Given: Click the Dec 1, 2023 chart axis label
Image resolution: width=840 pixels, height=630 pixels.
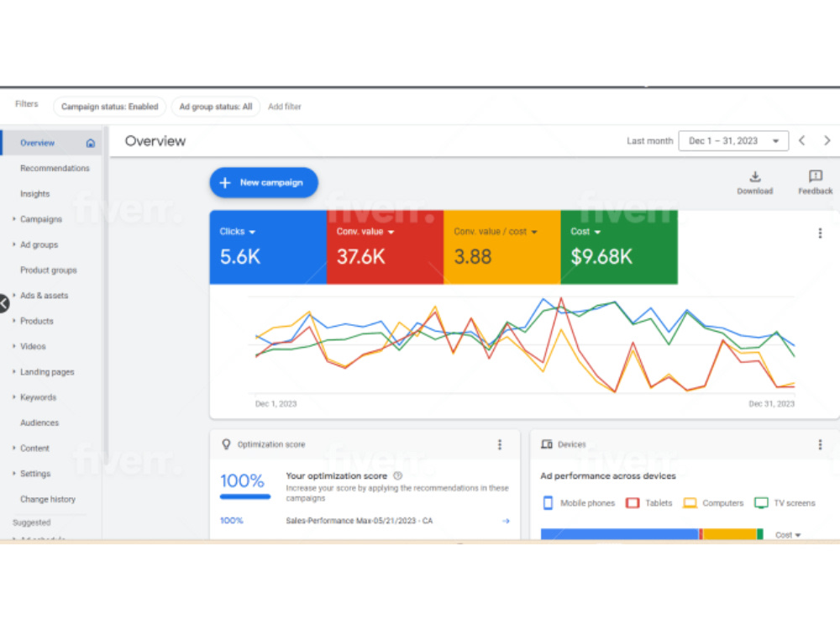Looking at the screenshot, I should coord(276,404).
